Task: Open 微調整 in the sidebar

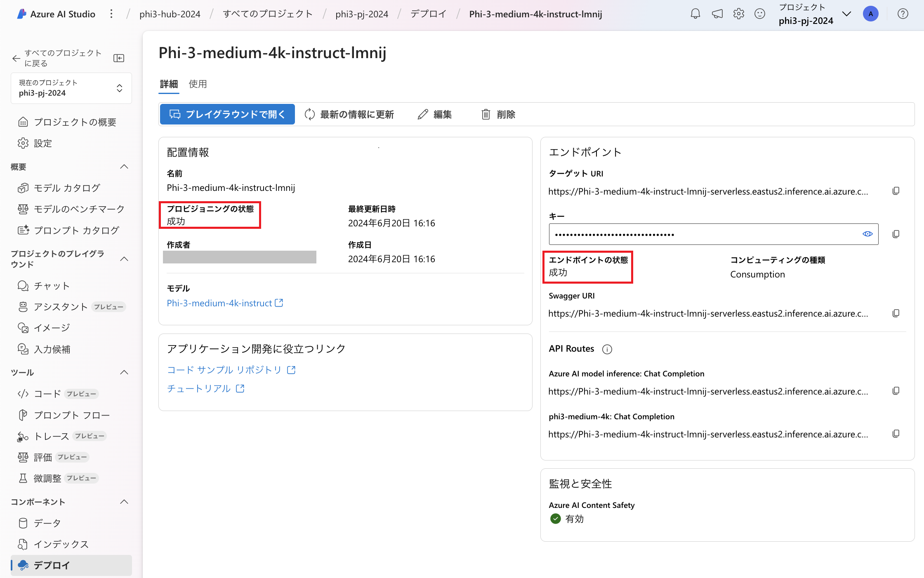Action: coord(71,478)
